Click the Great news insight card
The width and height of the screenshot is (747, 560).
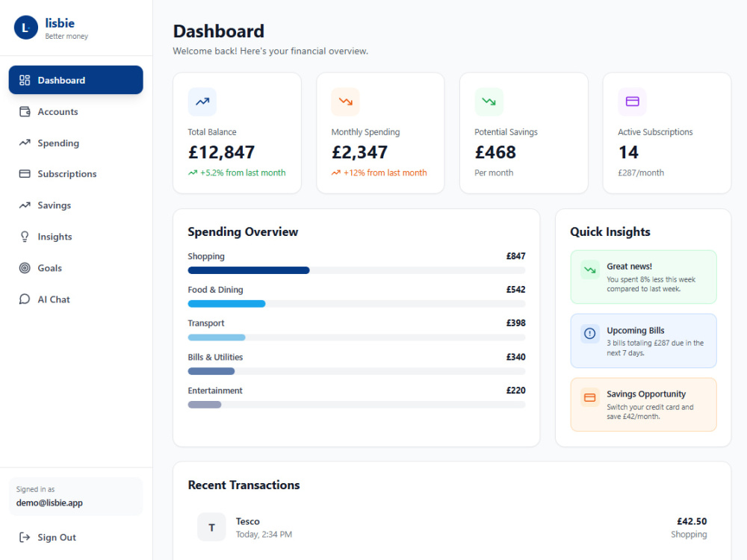(x=643, y=277)
